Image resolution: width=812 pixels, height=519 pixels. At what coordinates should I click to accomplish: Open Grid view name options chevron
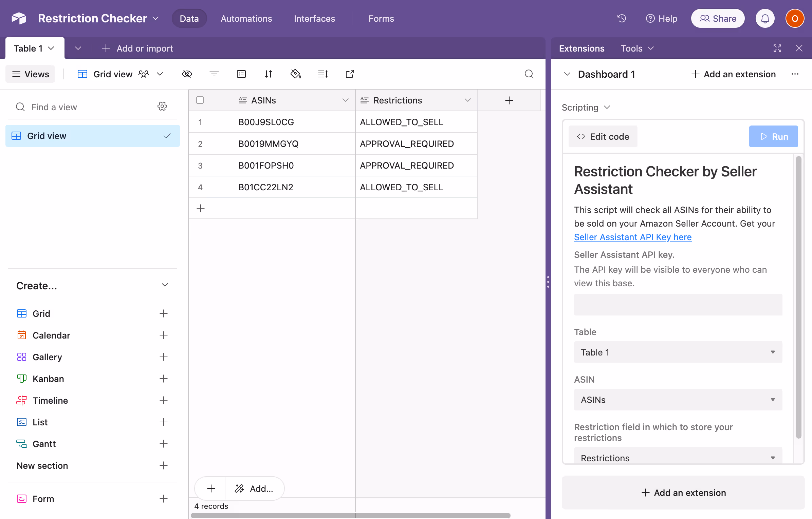point(160,74)
